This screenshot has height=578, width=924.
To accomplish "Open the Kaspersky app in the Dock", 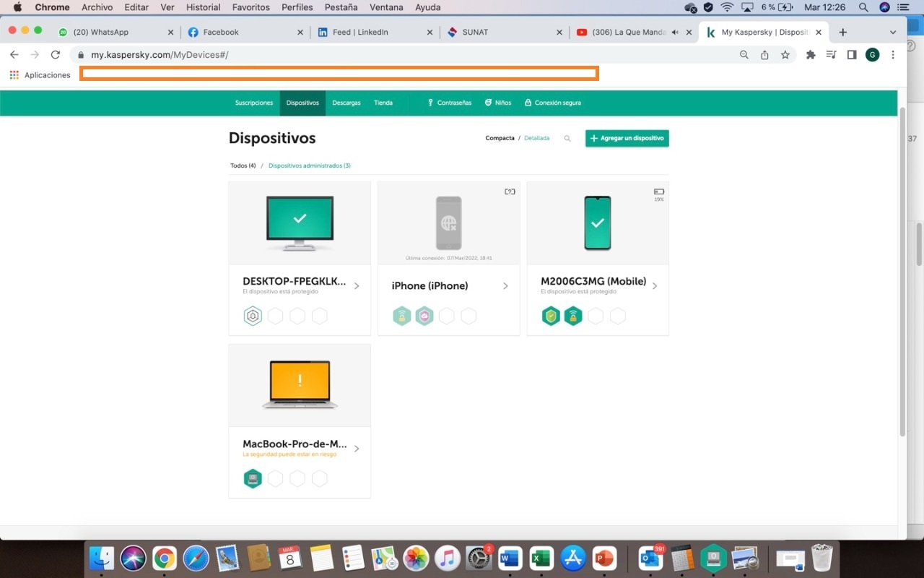I will click(x=713, y=558).
